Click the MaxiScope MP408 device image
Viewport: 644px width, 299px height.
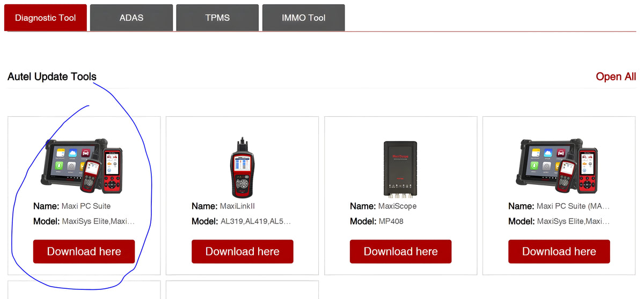pos(400,168)
